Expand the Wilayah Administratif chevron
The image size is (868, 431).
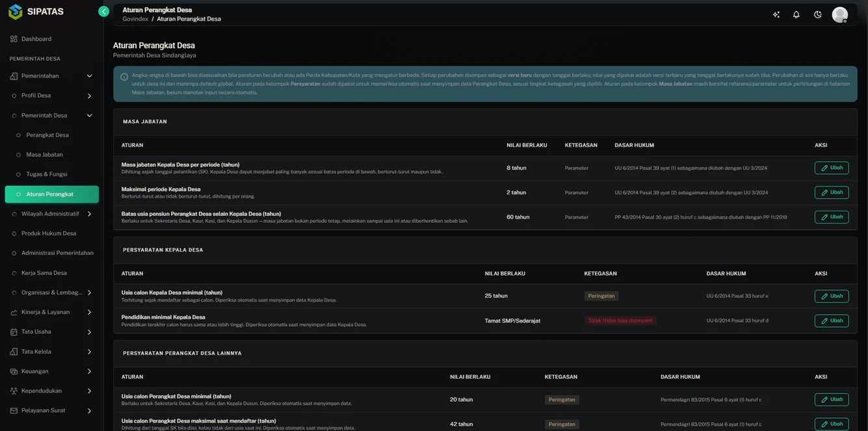pyautogui.click(x=89, y=214)
